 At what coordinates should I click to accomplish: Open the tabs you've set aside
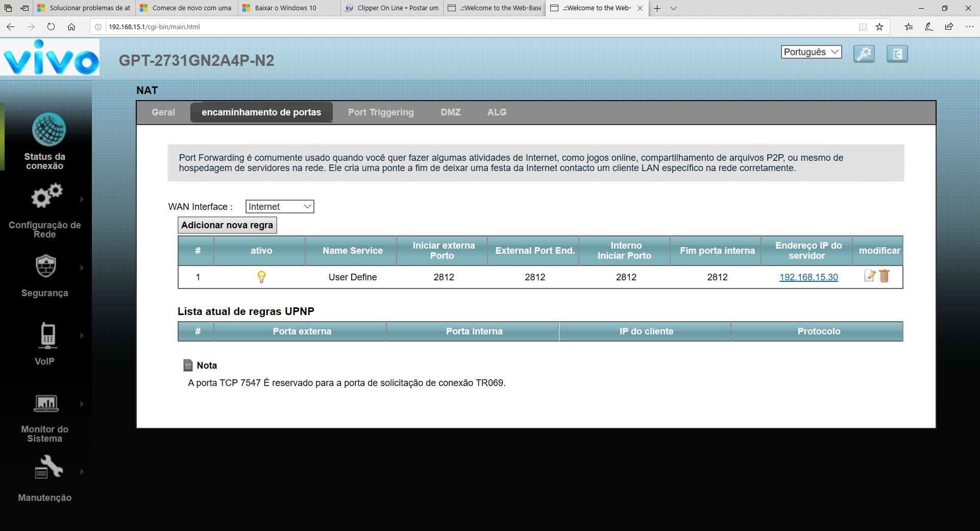(8, 8)
